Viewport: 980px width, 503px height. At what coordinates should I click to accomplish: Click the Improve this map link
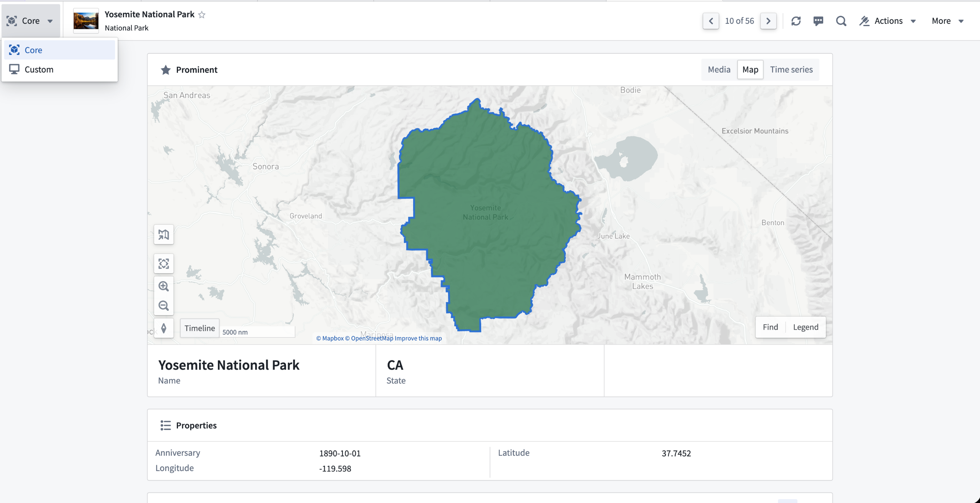pyautogui.click(x=418, y=338)
